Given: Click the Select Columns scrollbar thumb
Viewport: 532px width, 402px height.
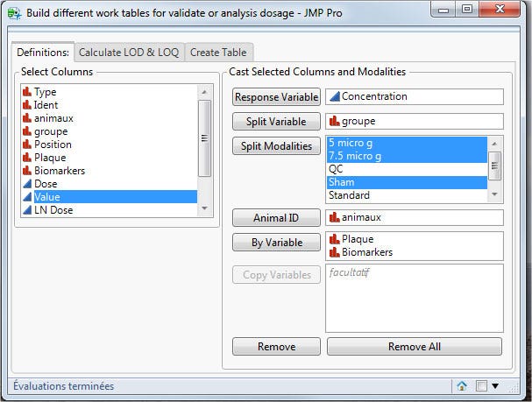Looking at the screenshot, I should coord(204,138).
